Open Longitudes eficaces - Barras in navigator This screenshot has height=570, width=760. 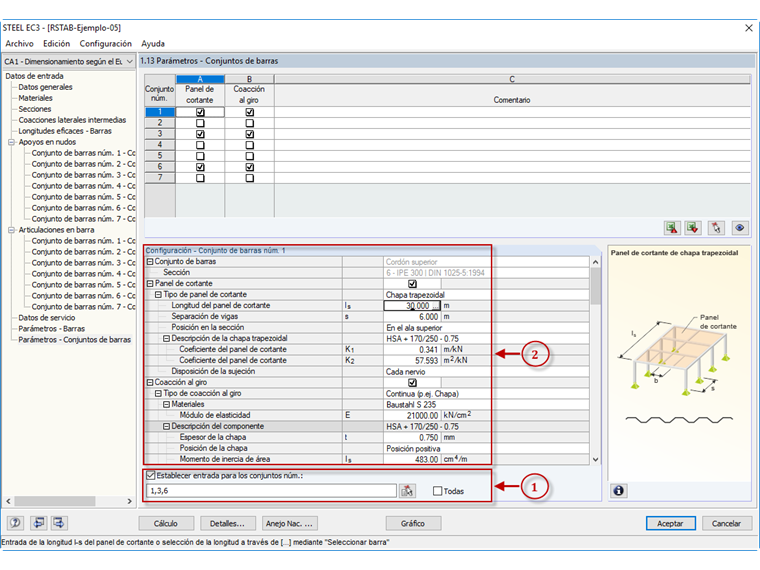(65, 131)
